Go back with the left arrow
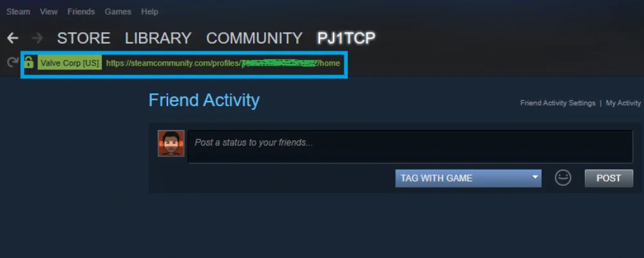 point(13,38)
